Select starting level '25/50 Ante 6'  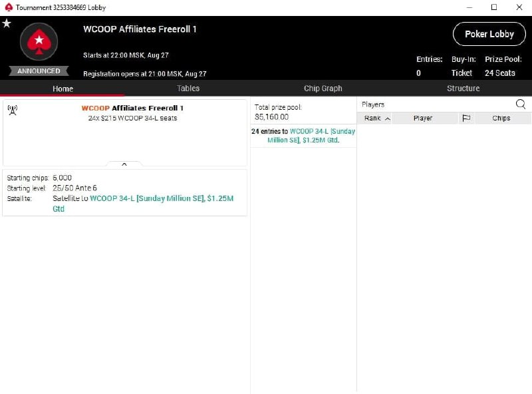click(74, 188)
